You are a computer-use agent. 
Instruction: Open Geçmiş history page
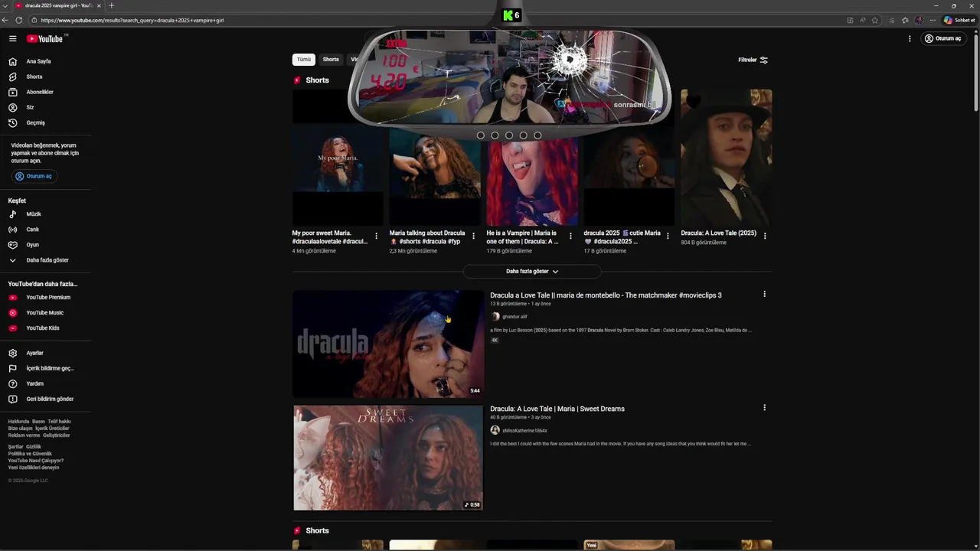[46, 122]
